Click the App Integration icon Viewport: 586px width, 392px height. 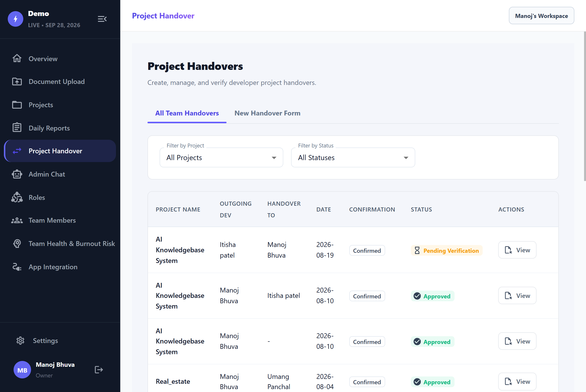[17, 267]
